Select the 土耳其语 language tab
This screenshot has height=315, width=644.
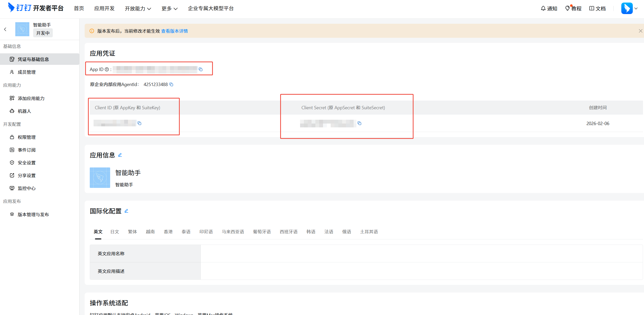coord(369,232)
